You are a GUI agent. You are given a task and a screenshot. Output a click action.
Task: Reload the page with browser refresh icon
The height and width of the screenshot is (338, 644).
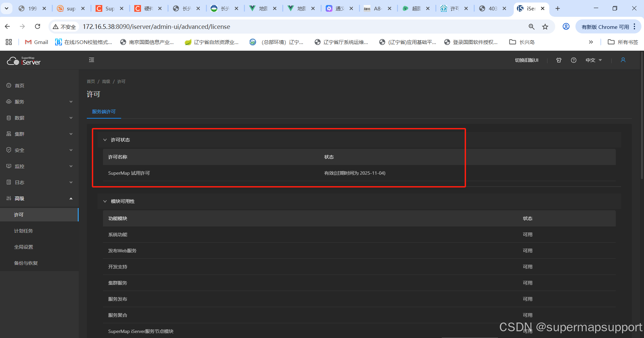(38, 27)
